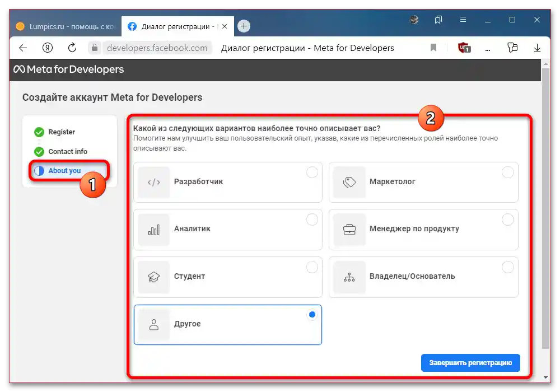Click the Менеджер по продукту briefcase icon
Viewport: 560px width, 392px height.
(349, 229)
